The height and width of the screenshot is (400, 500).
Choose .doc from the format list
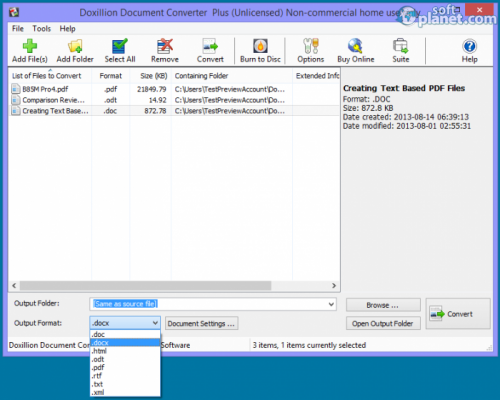pyautogui.click(x=125, y=334)
